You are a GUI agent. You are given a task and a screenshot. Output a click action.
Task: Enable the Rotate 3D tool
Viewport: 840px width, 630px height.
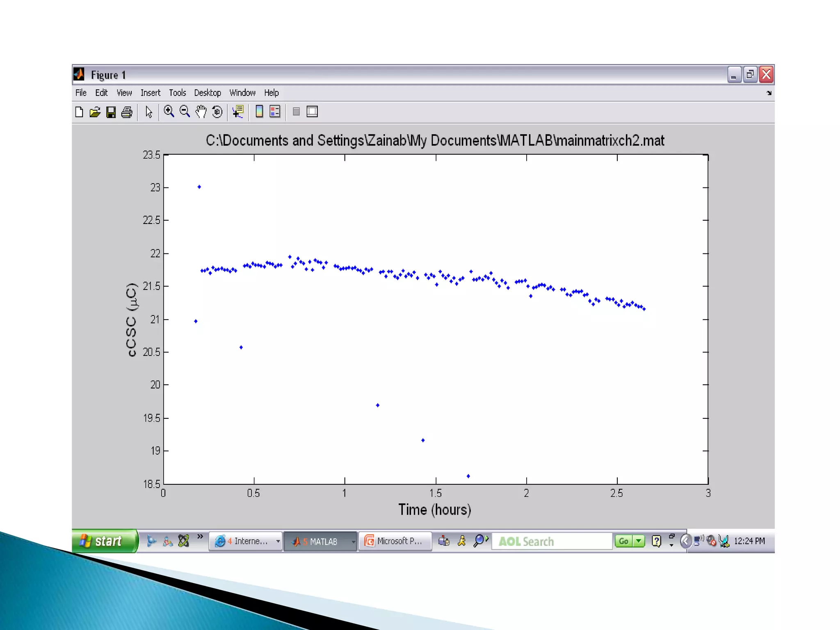tap(217, 112)
